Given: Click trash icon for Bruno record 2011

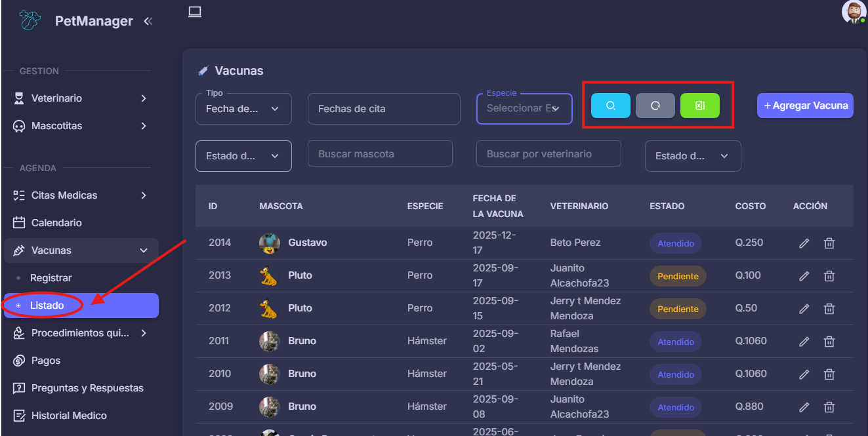Looking at the screenshot, I should click(x=829, y=342).
